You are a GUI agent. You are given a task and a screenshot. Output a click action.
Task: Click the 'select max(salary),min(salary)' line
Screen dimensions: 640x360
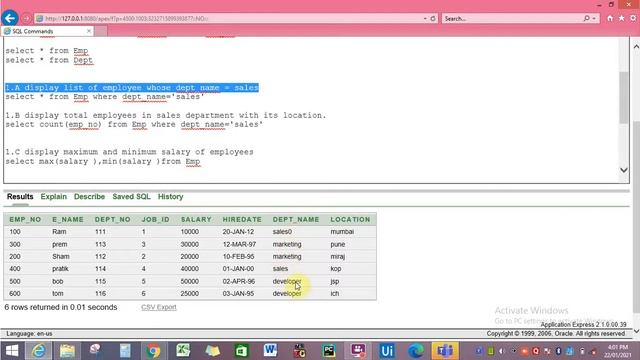point(103,162)
